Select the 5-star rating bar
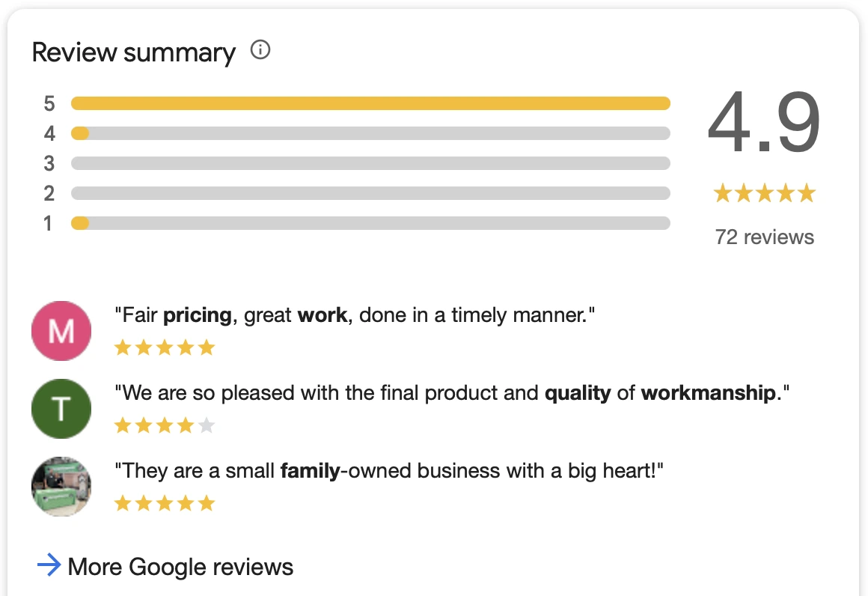The height and width of the screenshot is (596, 868). pyautogui.click(x=370, y=103)
